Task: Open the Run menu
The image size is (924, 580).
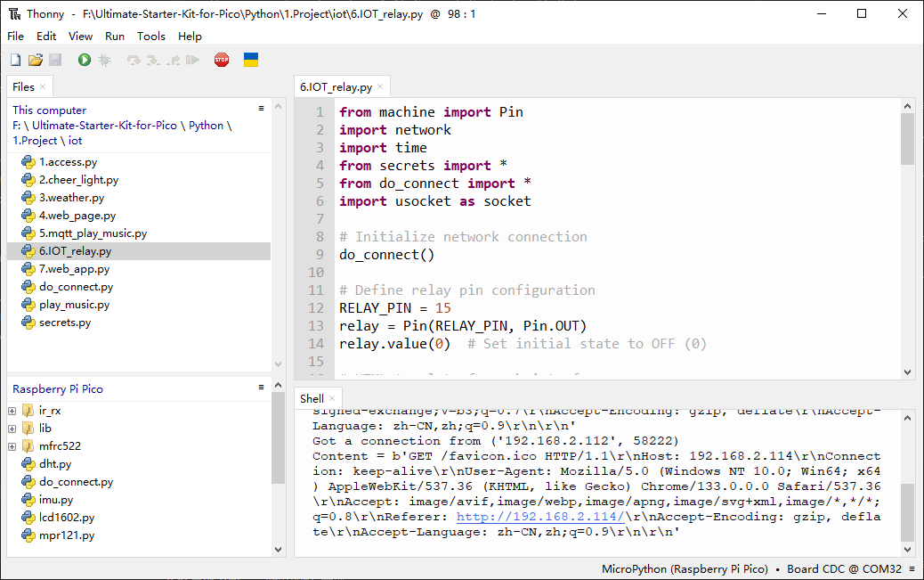Action: coord(115,36)
